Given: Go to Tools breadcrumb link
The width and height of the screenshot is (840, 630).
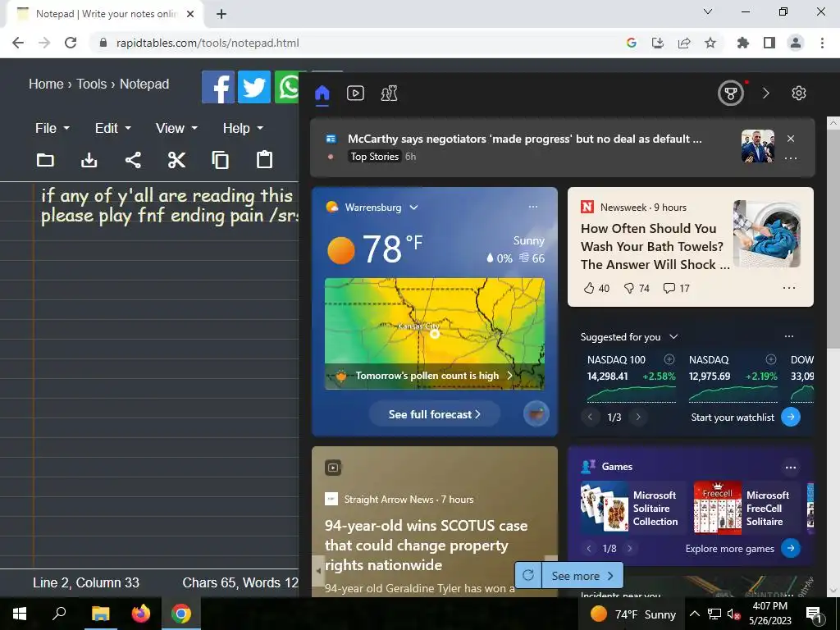Looking at the screenshot, I should point(92,84).
